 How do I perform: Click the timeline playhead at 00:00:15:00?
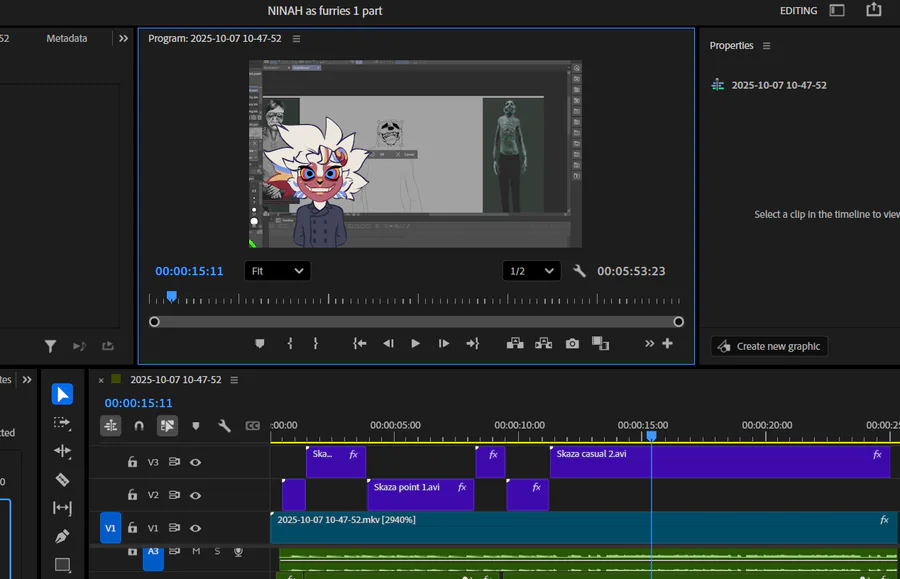[x=651, y=436]
